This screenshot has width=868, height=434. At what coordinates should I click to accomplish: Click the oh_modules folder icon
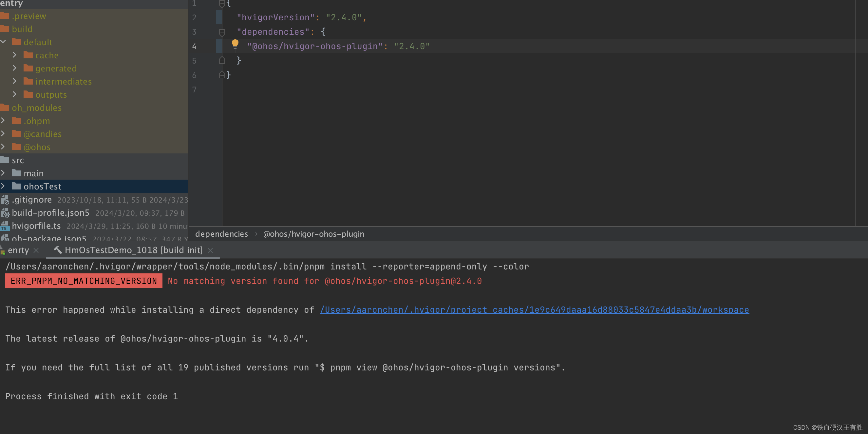[4, 108]
